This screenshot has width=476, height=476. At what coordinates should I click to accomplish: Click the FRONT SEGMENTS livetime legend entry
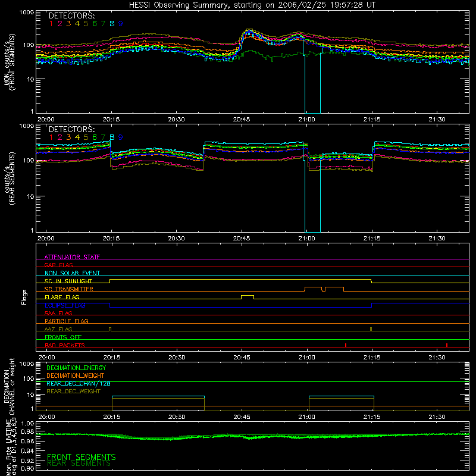pyautogui.click(x=82, y=457)
